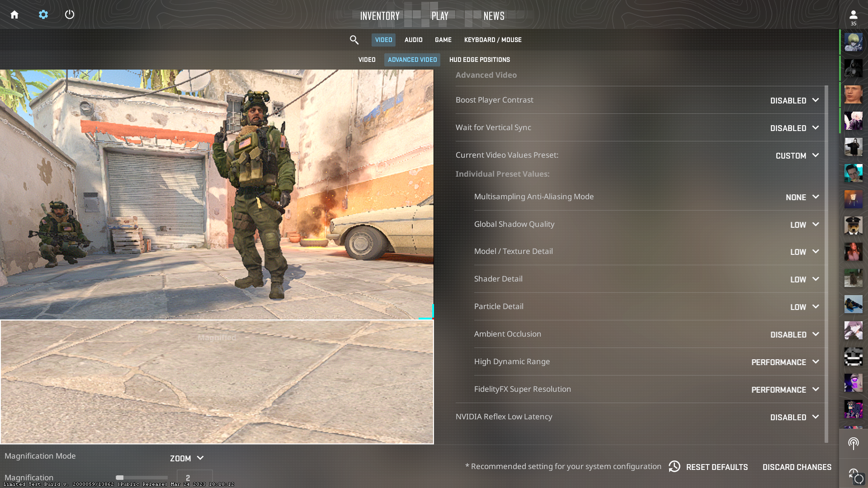868x488 pixels.
Task: Switch to the Video tab
Action: pyautogui.click(x=366, y=59)
